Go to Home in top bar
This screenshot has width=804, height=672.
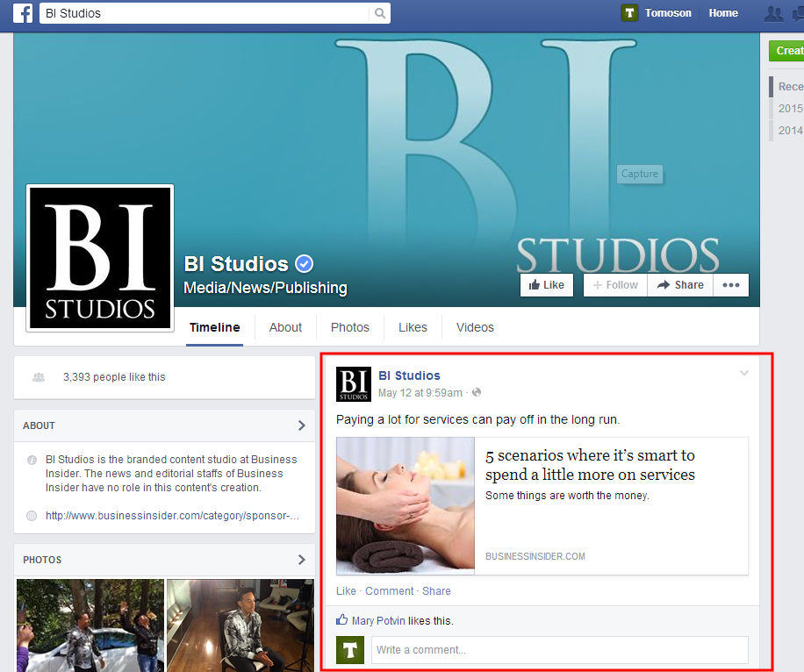723,13
